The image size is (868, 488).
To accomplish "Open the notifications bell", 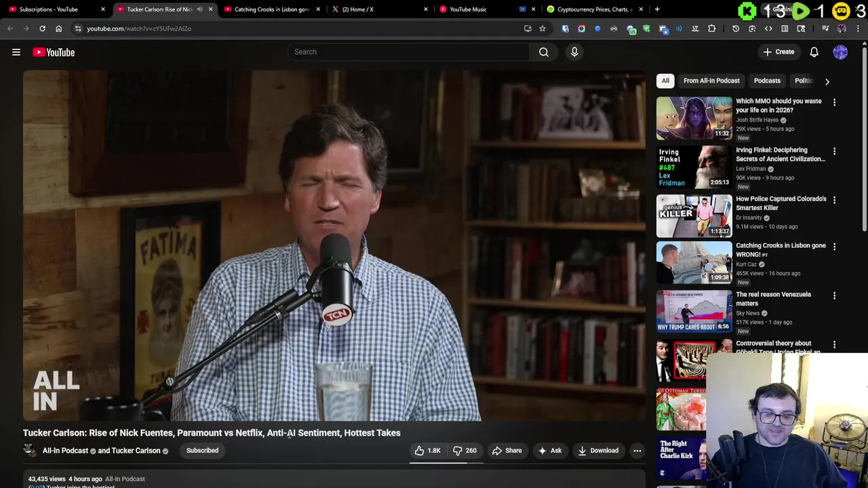I will (x=814, y=52).
